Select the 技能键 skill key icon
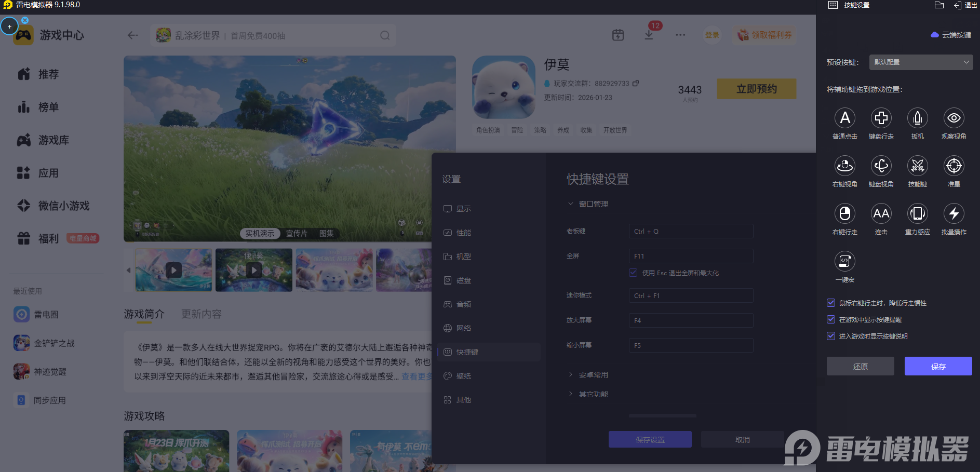The height and width of the screenshot is (472, 980). pyautogui.click(x=918, y=166)
